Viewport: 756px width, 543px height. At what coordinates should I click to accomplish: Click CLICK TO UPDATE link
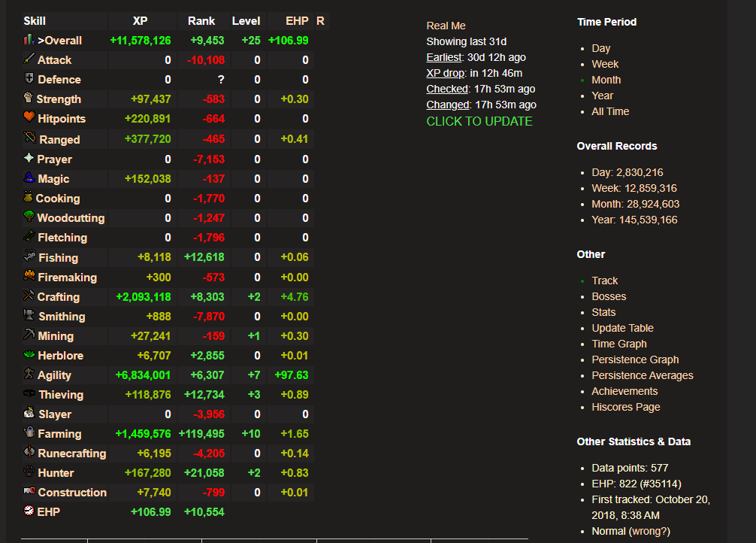click(479, 122)
